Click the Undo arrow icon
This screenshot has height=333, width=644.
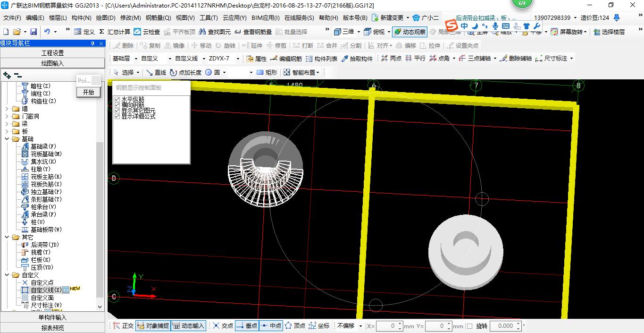(47, 32)
